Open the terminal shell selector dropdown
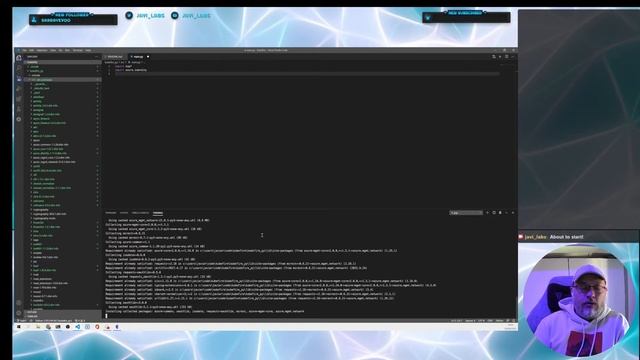Viewport: 640px width, 360px height. pos(466,213)
